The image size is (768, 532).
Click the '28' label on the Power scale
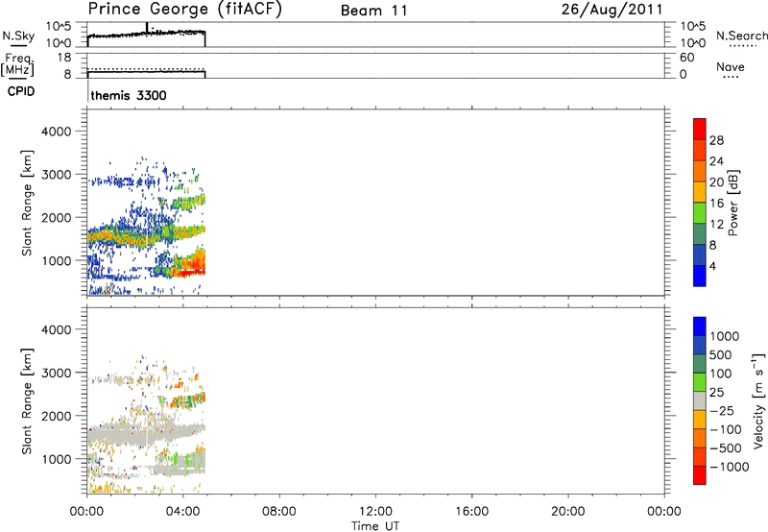point(716,140)
